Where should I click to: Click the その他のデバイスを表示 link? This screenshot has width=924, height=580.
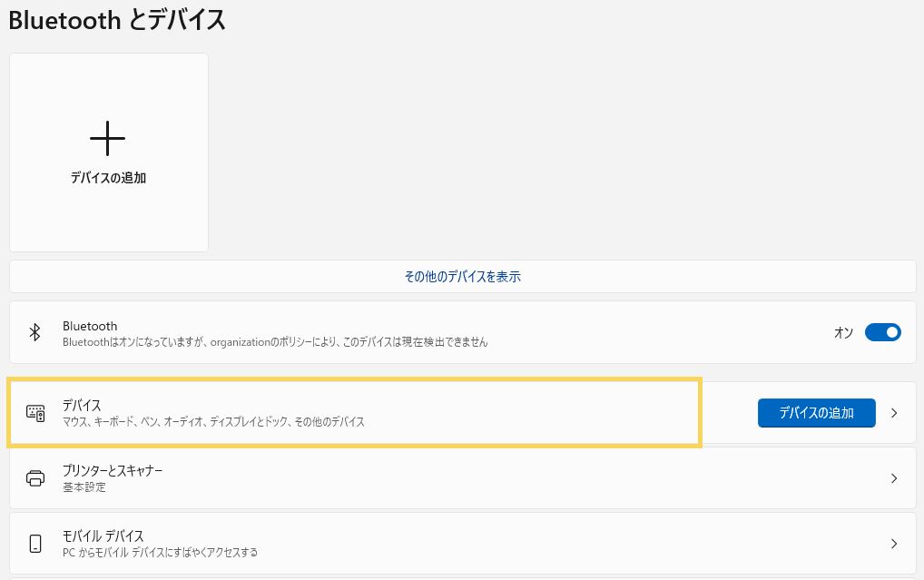point(462,277)
